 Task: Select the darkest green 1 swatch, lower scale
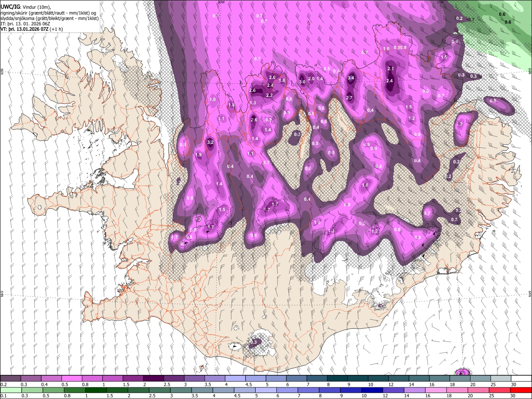pos(96,390)
